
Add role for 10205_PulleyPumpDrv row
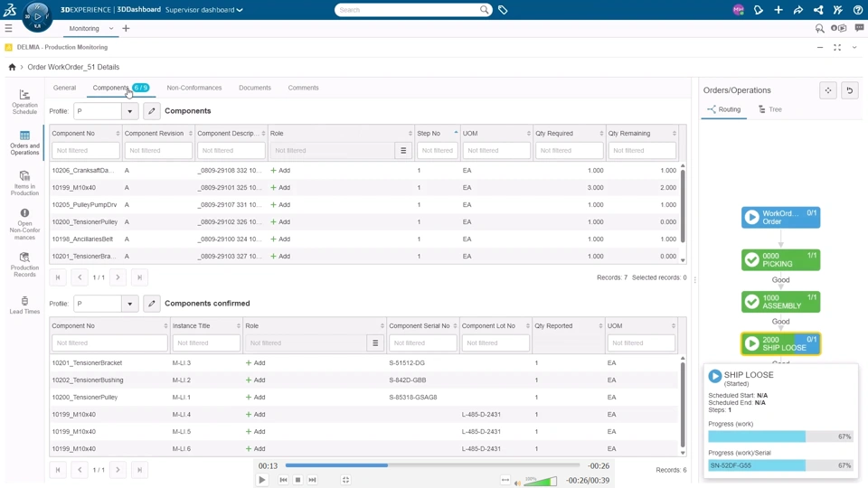280,205
